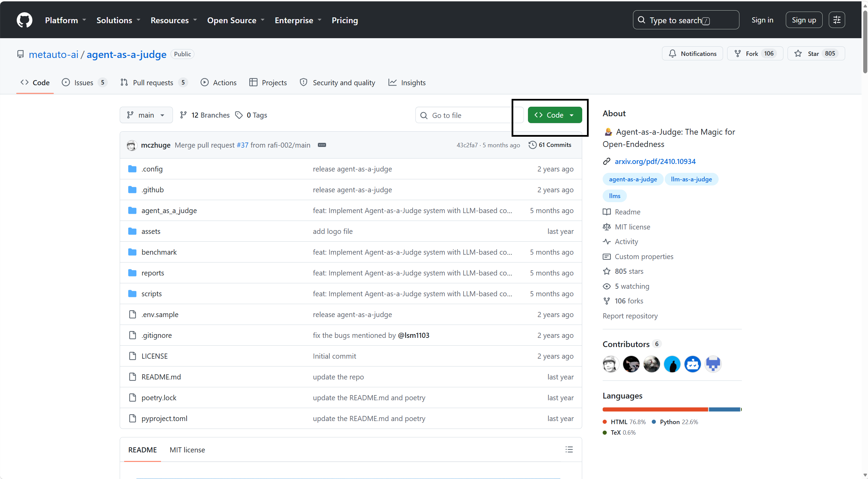Fork the repository using the Fork button

point(755,54)
